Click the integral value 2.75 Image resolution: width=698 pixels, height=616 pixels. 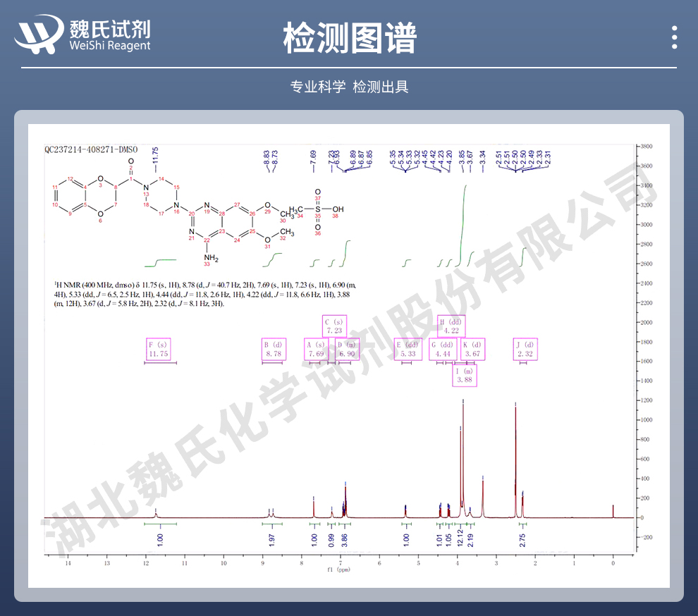coord(522,540)
